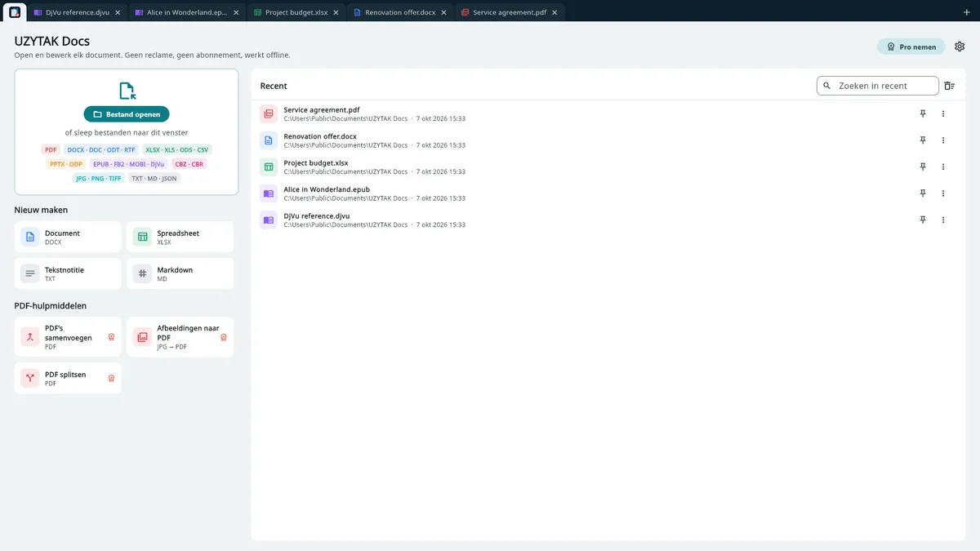Click the Pro nemen button

point(911,47)
